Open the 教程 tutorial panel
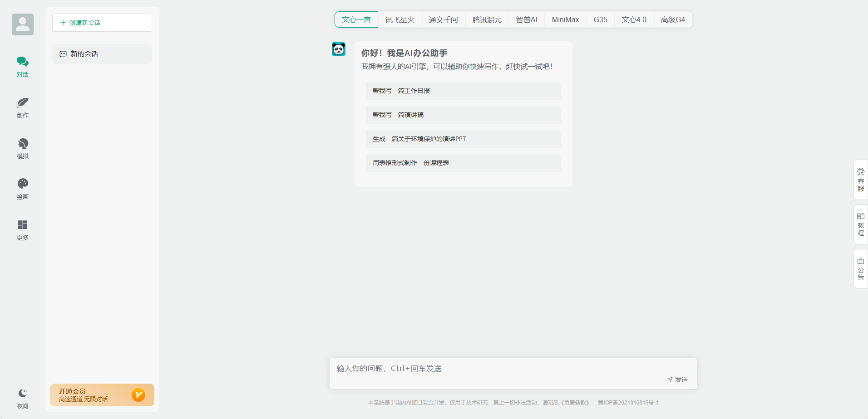 tap(860, 224)
